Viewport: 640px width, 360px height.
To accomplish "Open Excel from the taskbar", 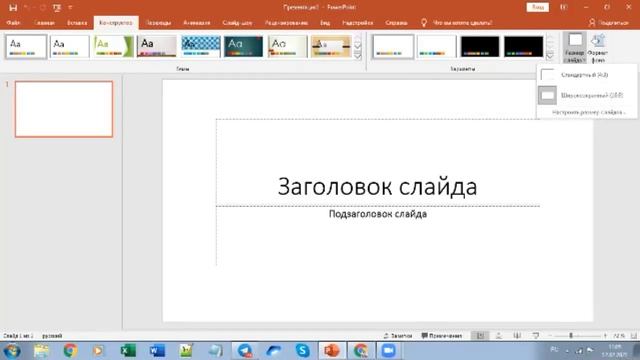I will (x=128, y=351).
